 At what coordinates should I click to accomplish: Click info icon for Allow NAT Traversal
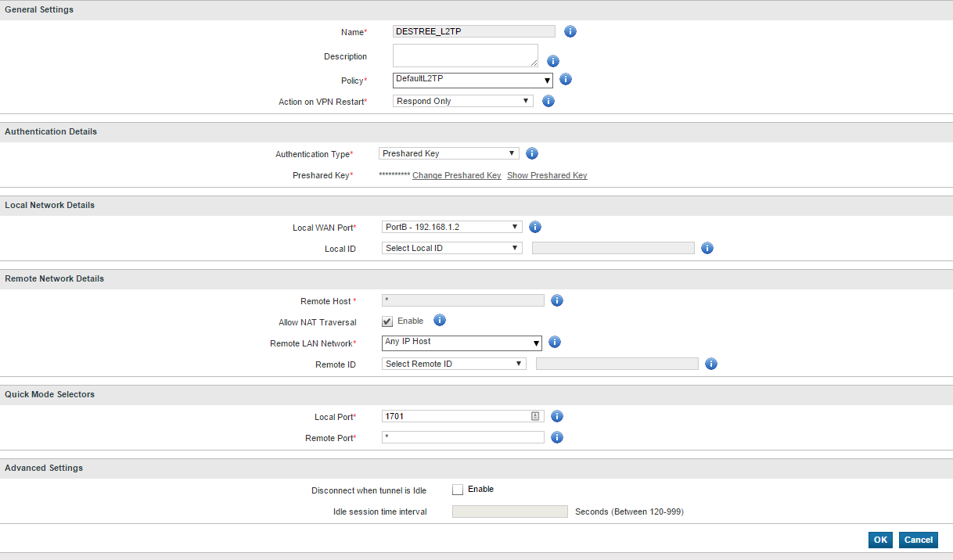(x=440, y=320)
